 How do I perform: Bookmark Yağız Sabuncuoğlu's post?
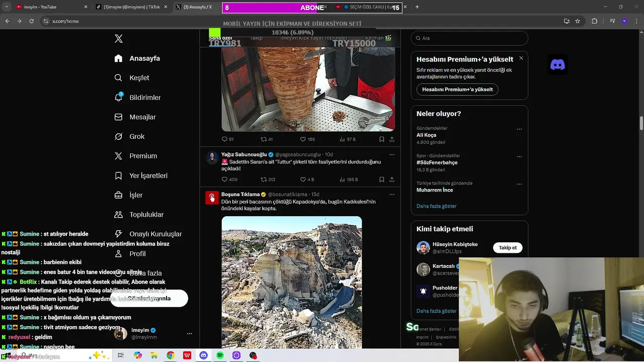coord(381,179)
